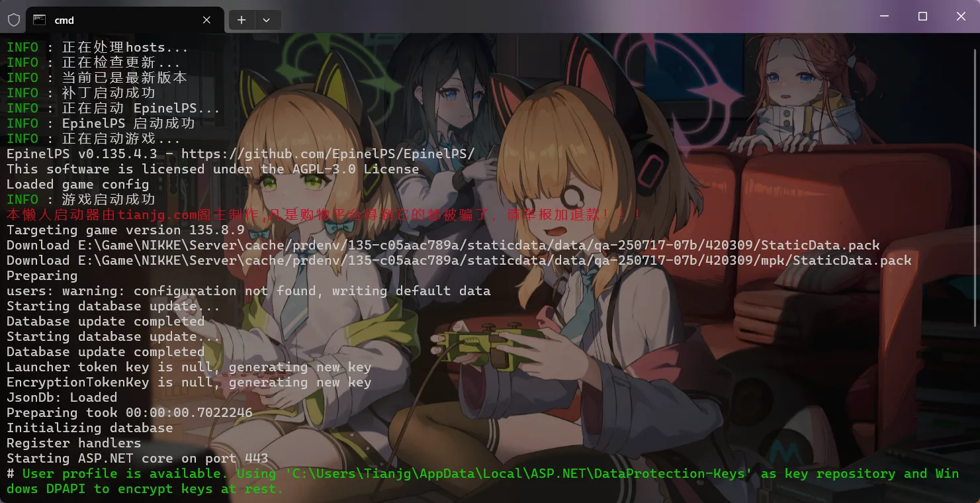The image size is (980, 503).
Task: Click the administrator shield icon in title bar
Action: point(14,20)
